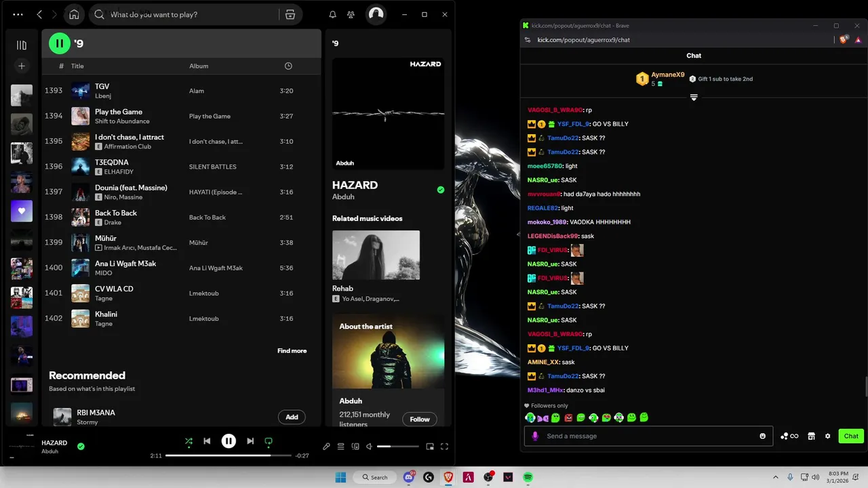
Task: Open the Browse icon in Spotify search bar
Action: click(x=290, y=14)
